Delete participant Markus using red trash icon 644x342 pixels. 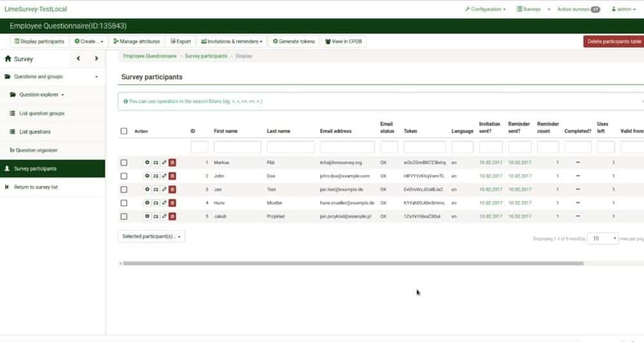(173, 162)
